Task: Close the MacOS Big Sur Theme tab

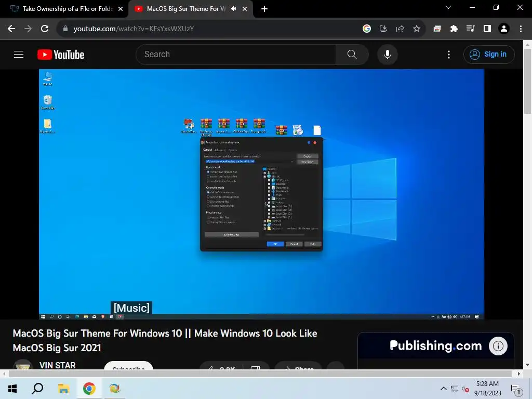Action: pyautogui.click(x=245, y=9)
